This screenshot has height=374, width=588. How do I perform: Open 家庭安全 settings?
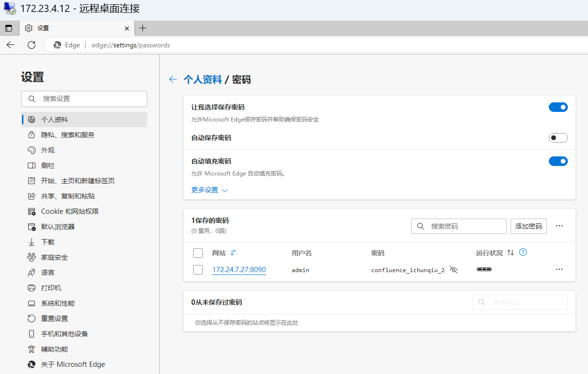tap(84, 257)
